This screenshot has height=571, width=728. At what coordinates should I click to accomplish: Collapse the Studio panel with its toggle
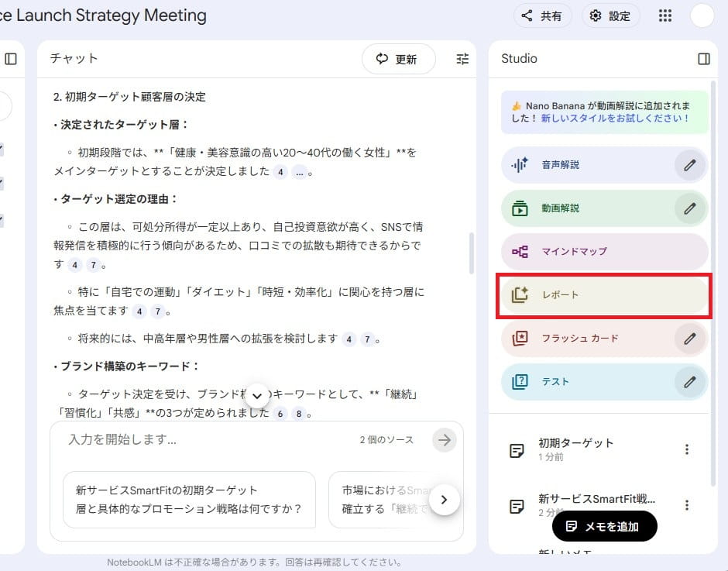pyautogui.click(x=703, y=58)
